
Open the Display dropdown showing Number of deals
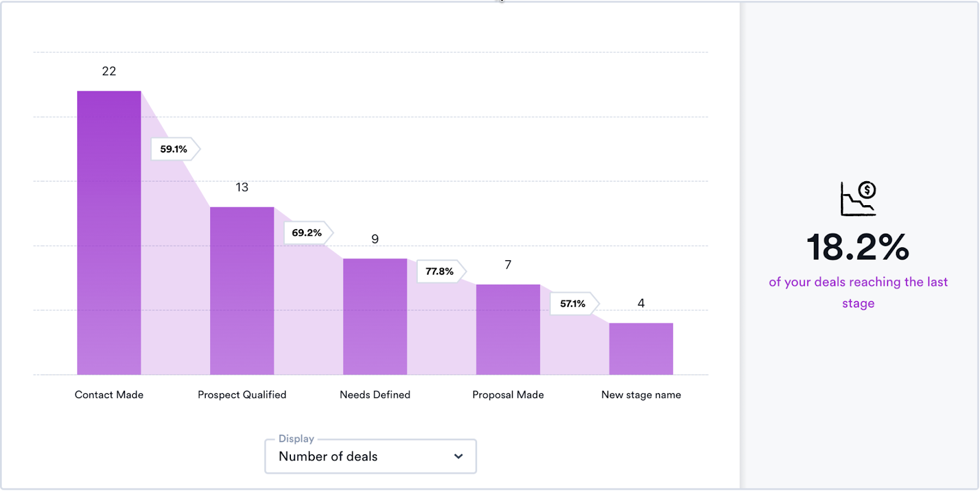pos(371,456)
